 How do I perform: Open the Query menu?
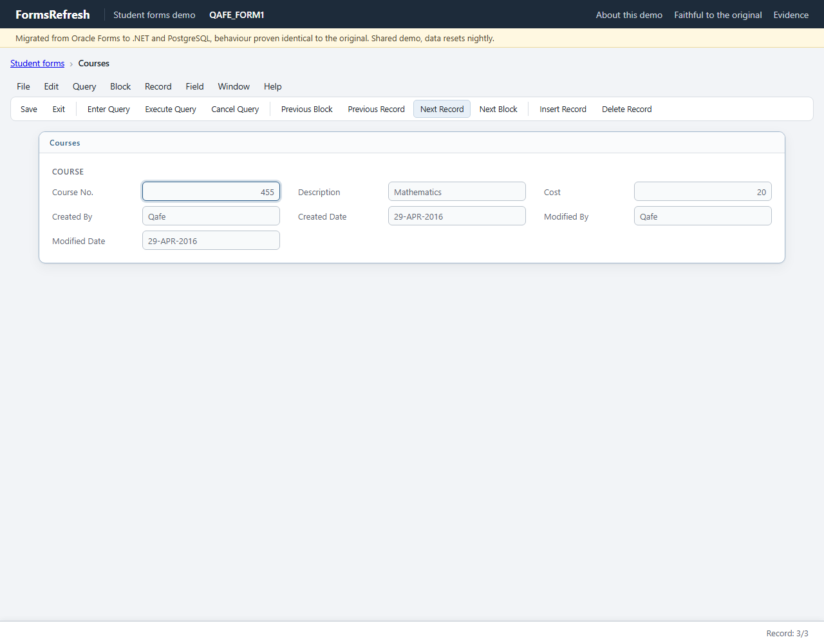click(x=84, y=86)
